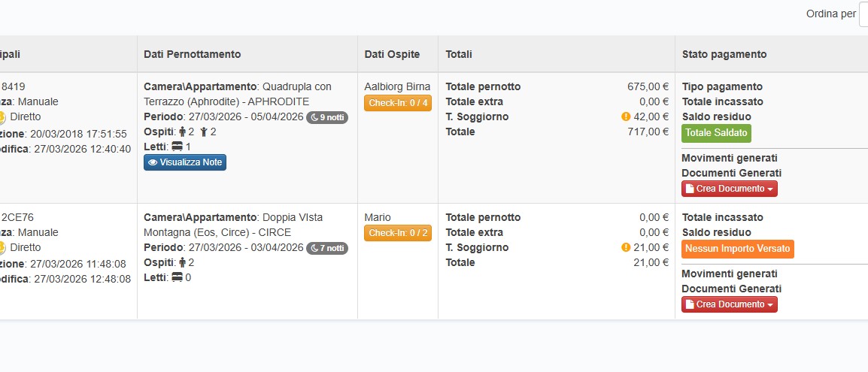Click the green Totale Saldato badge
This screenshot has height=372, width=868.
tap(716, 133)
